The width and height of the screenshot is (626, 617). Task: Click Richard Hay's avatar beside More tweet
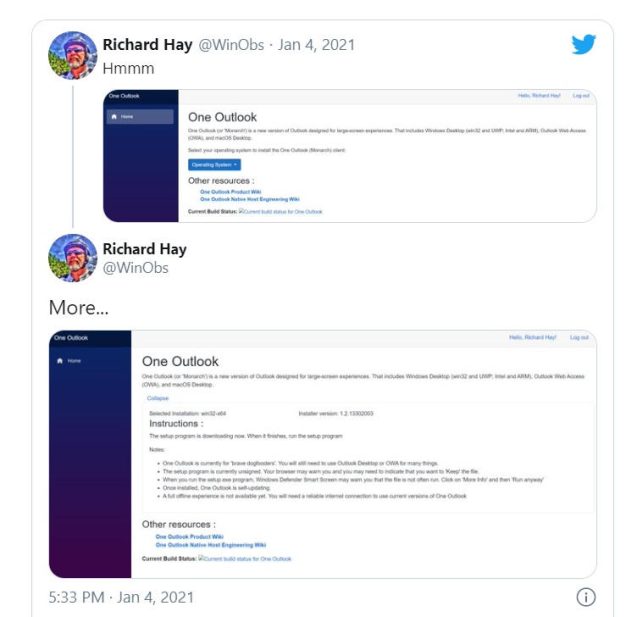pos(73,258)
